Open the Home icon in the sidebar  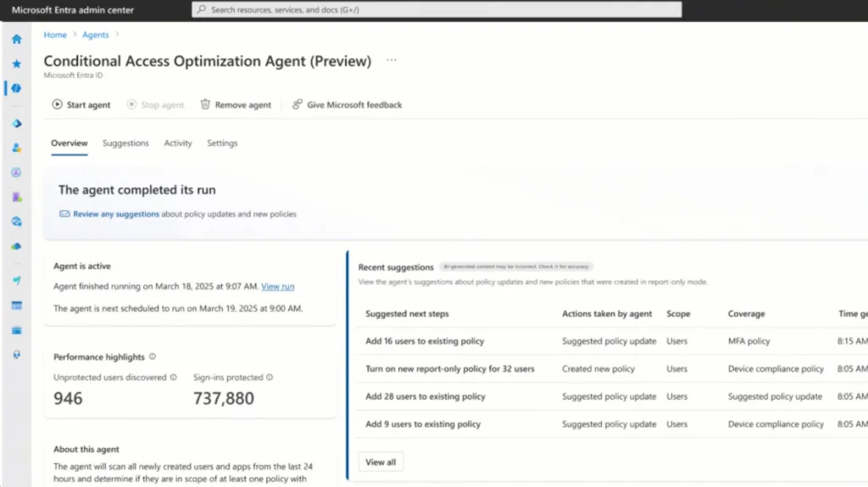17,39
